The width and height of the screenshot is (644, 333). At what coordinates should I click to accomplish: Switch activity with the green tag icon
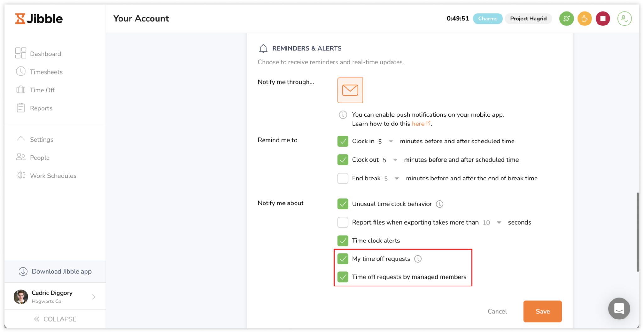pos(566,19)
